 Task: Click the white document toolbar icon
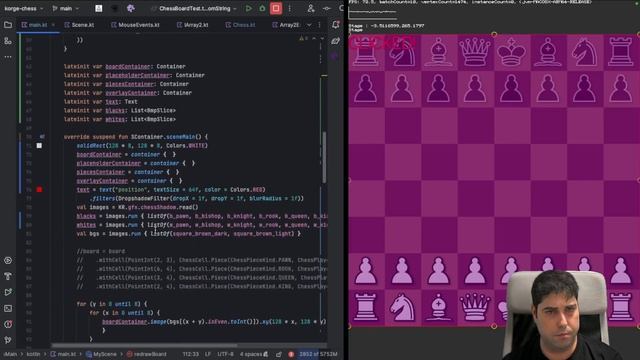pos(99,8)
